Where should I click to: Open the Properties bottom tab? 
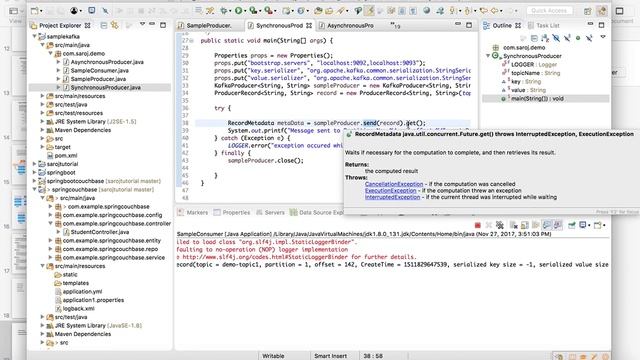(x=232, y=212)
